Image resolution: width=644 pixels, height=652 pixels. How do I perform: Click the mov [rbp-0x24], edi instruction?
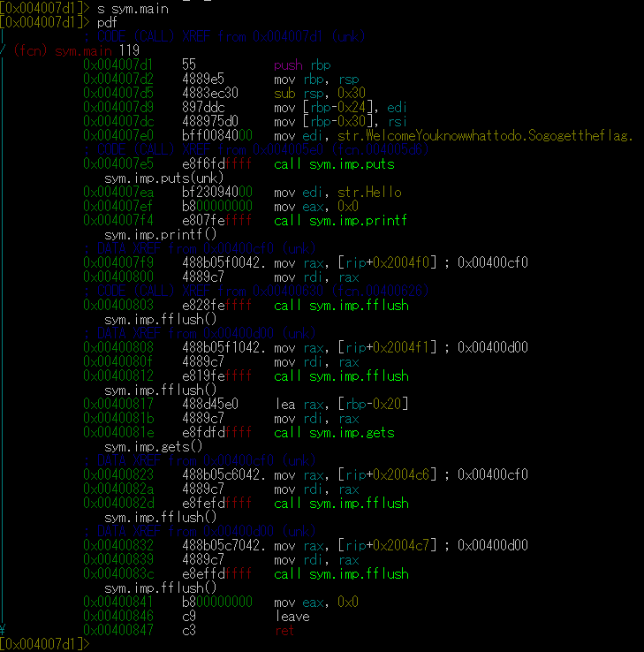pyautogui.click(x=340, y=108)
